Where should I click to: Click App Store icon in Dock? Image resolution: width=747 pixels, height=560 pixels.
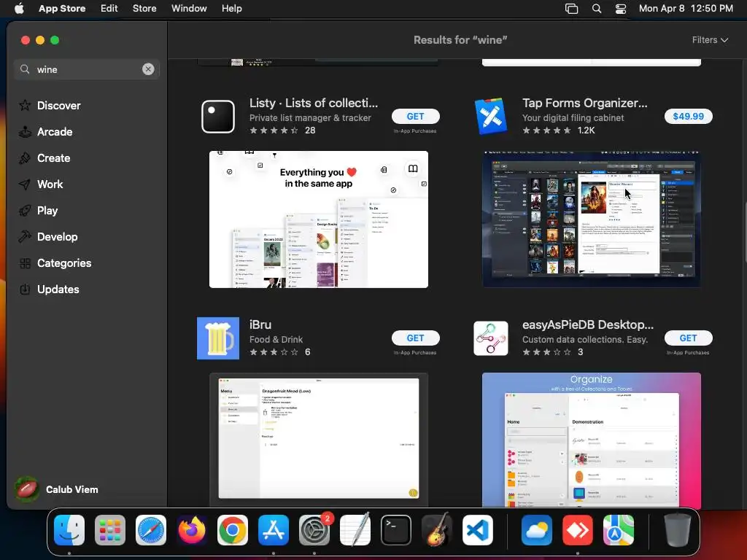274,530
